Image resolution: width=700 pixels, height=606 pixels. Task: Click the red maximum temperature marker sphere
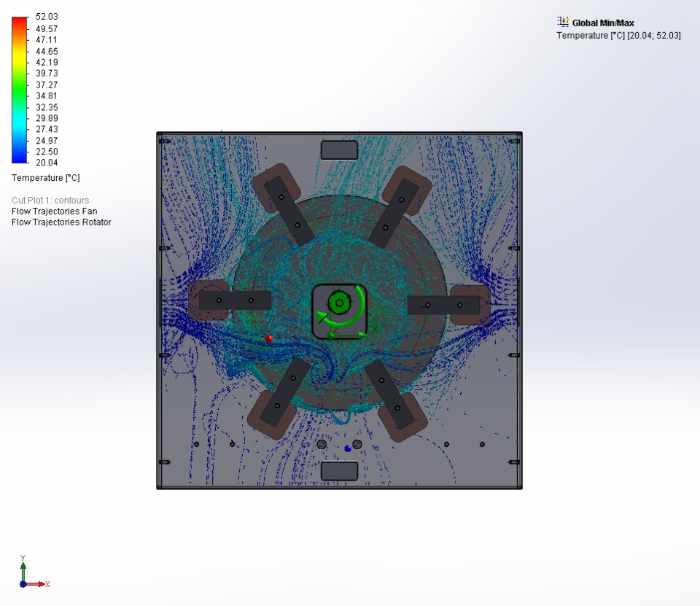[269, 339]
